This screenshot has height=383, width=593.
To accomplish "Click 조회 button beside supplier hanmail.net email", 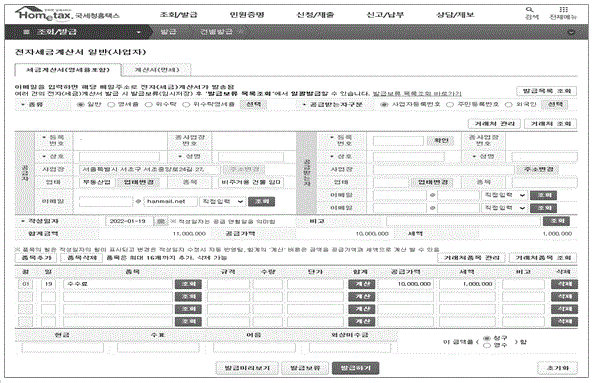I will (x=261, y=202).
